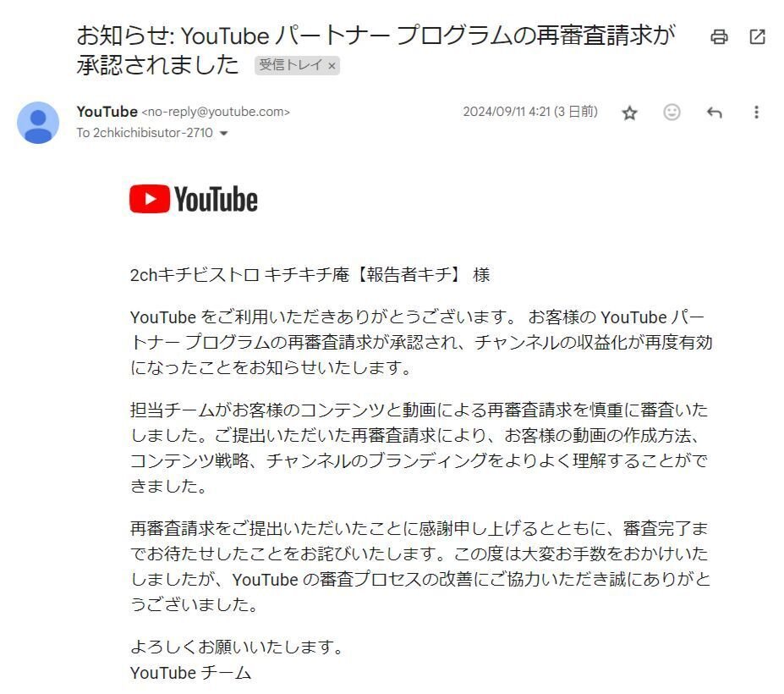Open the three-dot more options menu

pyautogui.click(x=756, y=112)
